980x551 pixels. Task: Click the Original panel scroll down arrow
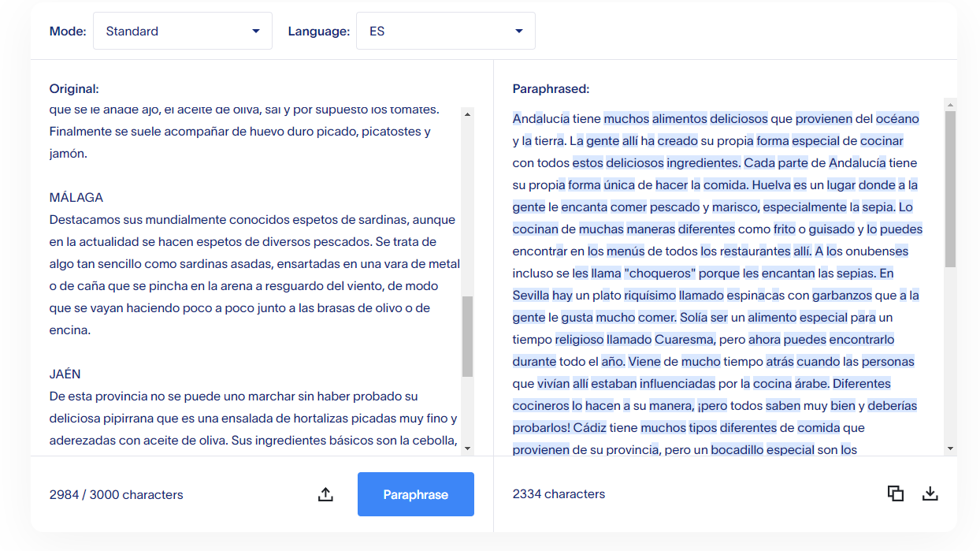click(467, 448)
